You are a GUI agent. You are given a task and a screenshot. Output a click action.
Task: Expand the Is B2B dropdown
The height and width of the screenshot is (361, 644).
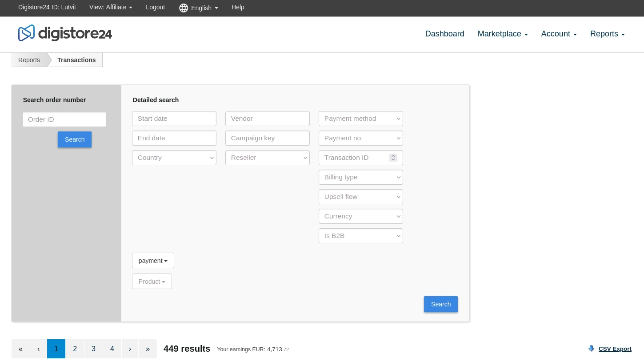tap(360, 236)
